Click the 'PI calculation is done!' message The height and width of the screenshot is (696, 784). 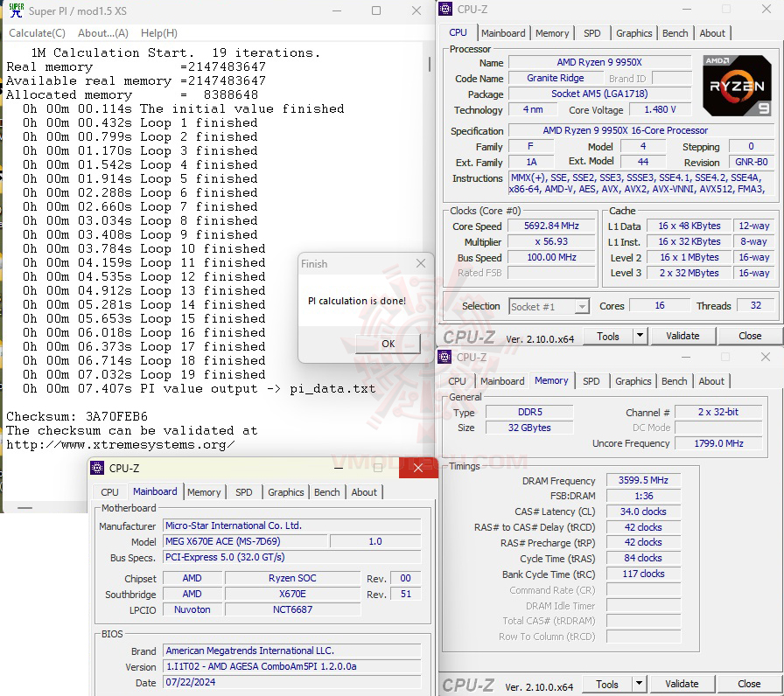(357, 301)
